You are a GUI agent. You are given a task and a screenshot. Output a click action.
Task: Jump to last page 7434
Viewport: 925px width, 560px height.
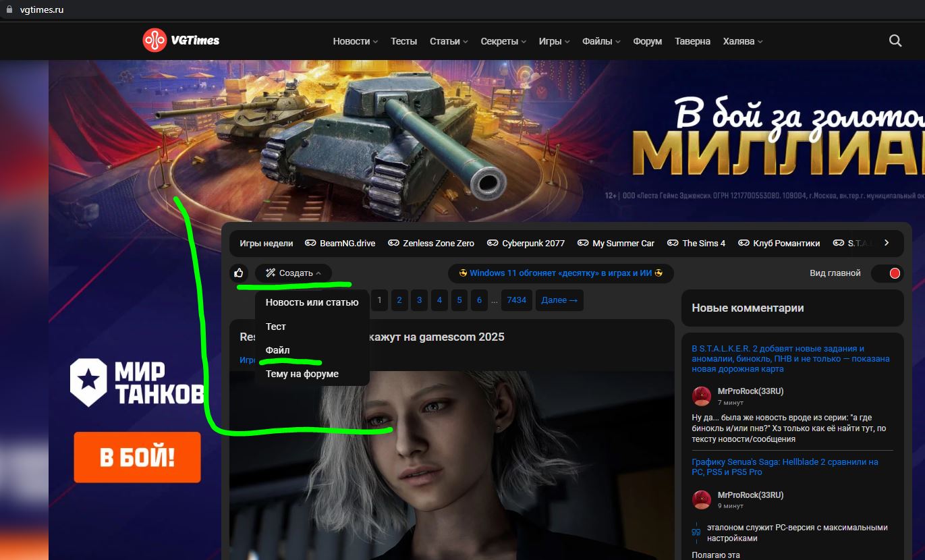click(516, 300)
